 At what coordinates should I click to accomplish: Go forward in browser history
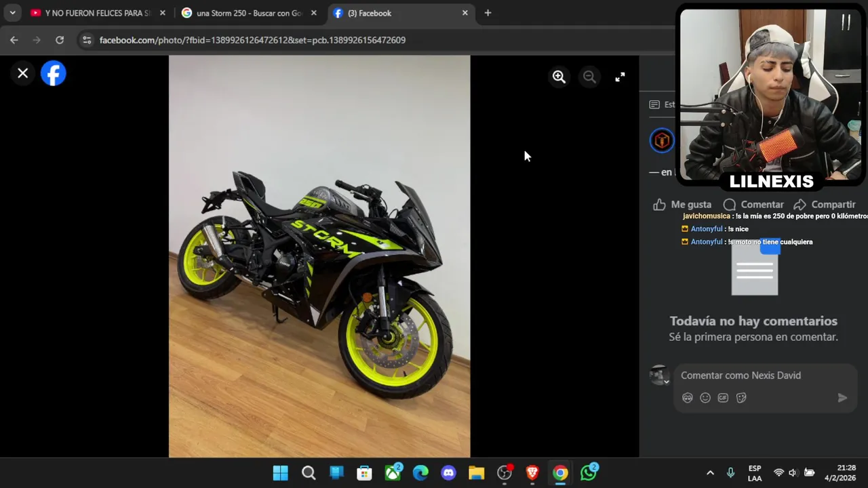tap(37, 40)
